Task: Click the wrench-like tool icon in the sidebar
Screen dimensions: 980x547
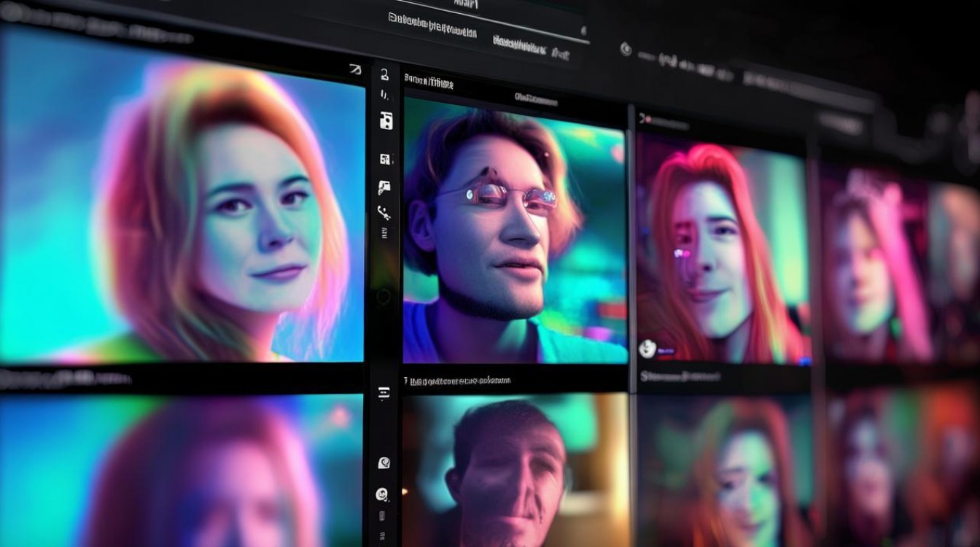Action: point(384,213)
